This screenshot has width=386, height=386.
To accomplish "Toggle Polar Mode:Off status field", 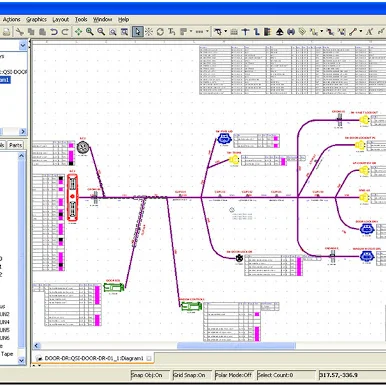I will pyautogui.click(x=234, y=375).
